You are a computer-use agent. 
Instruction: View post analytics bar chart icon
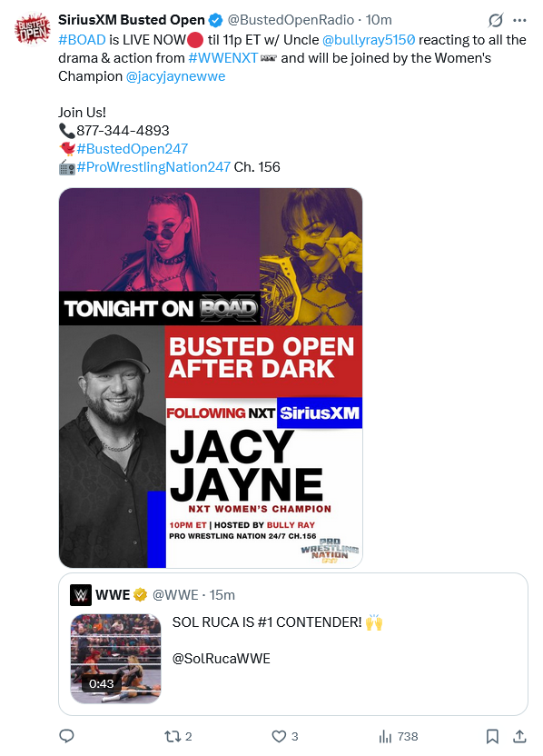point(385,736)
